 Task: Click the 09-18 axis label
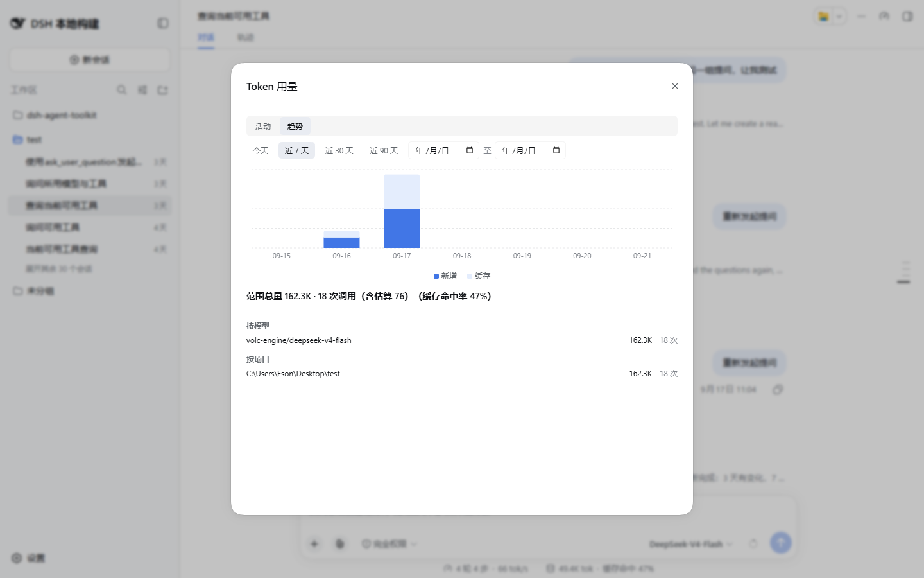click(462, 256)
